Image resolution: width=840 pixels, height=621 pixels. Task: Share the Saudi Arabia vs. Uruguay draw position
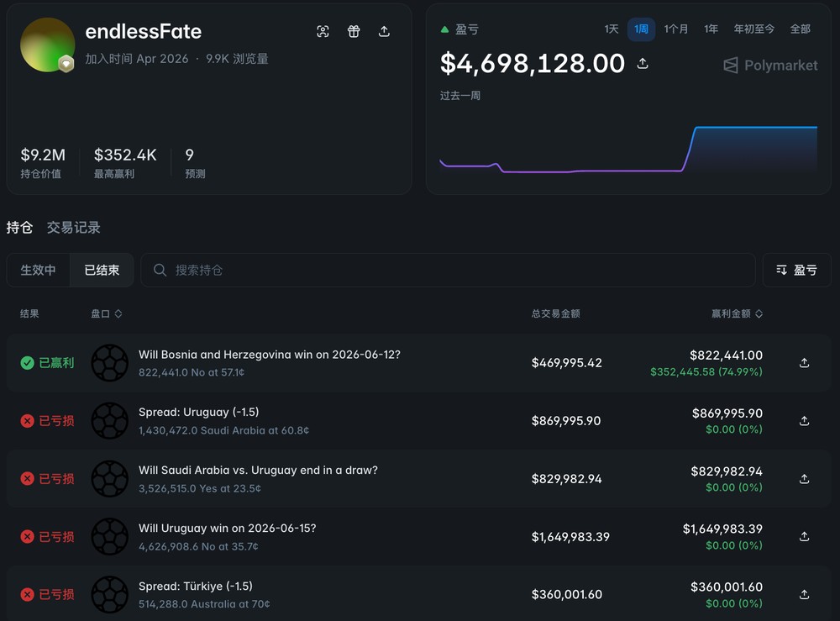click(x=804, y=478)
